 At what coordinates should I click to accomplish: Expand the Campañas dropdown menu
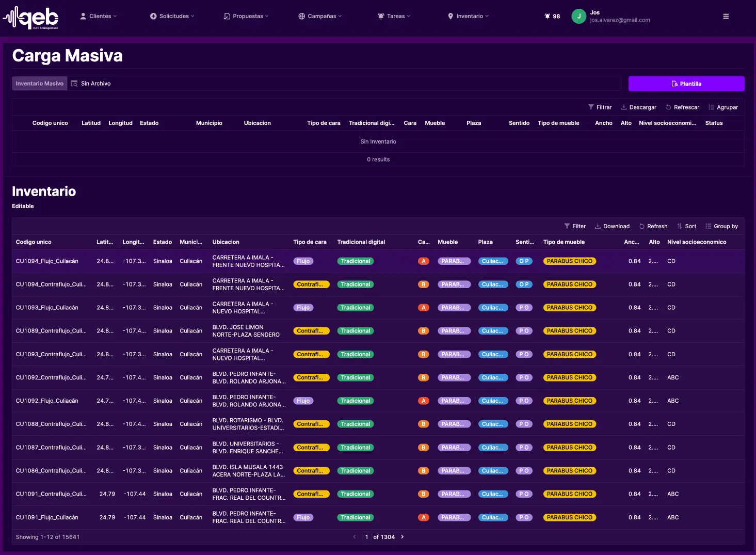tap(320, 16)
